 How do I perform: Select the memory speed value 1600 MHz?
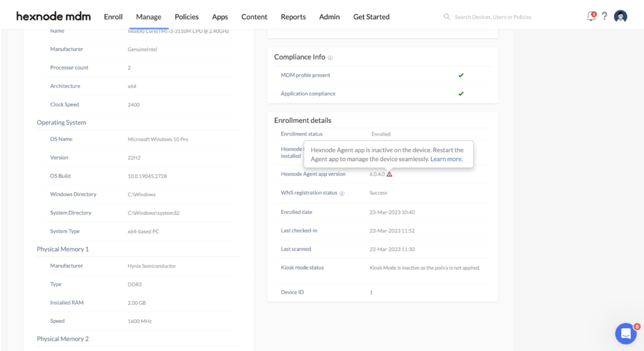(x=139, y=321)
